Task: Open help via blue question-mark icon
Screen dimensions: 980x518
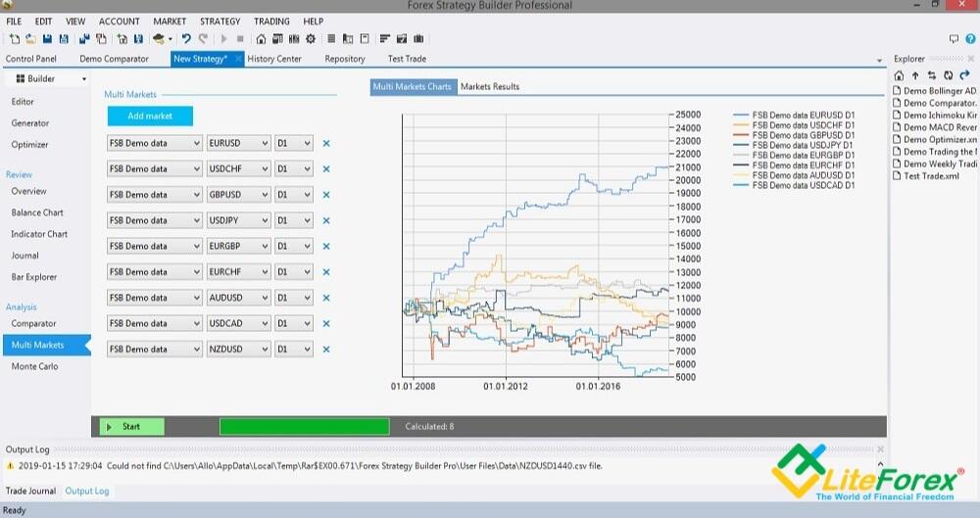Action: coord(970,39)
